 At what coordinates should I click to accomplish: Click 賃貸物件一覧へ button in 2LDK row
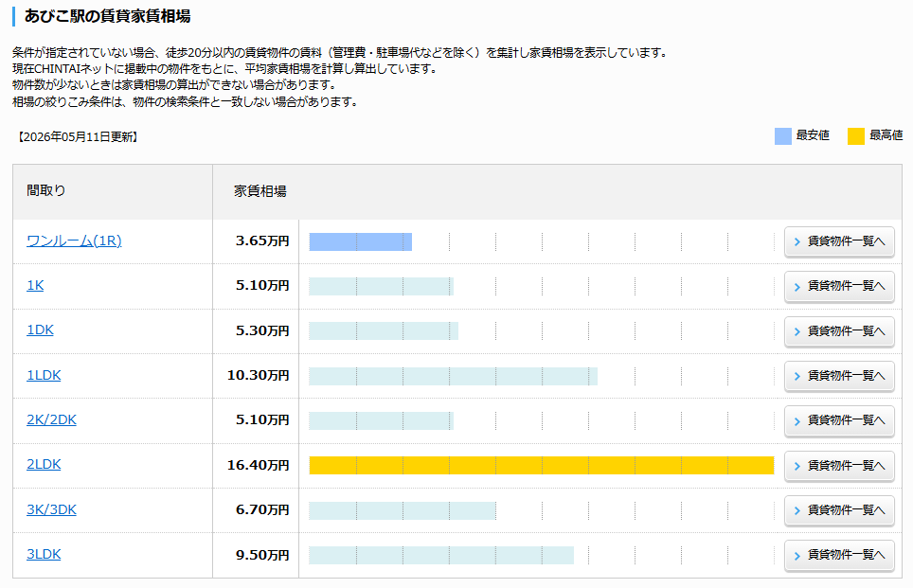pyautogui.click(x=839, y=465)
